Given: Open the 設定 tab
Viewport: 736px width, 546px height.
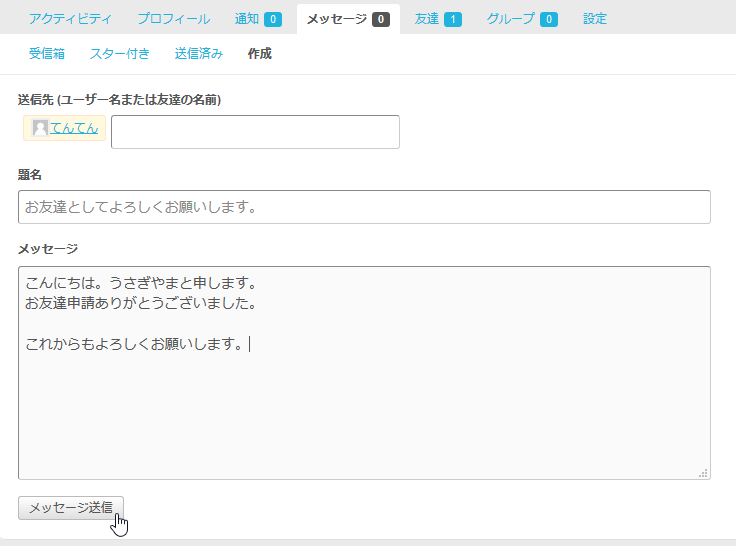Looking at the screenshot, I should 595,19.
